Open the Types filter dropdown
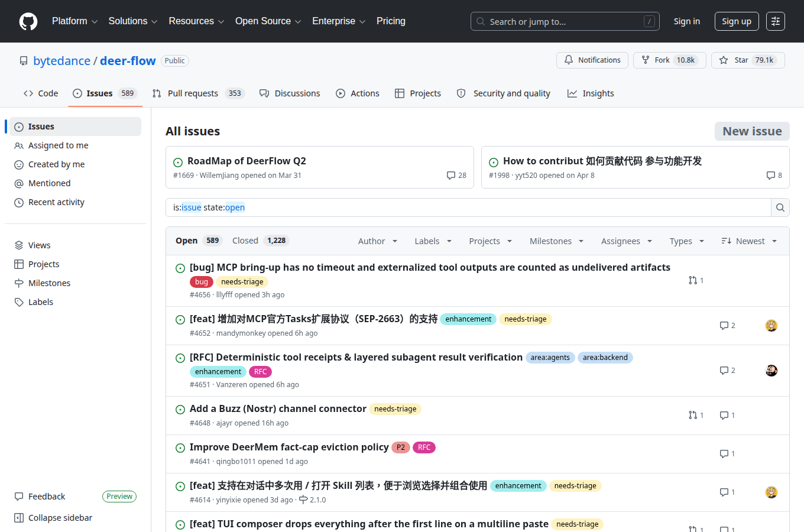 [x=687, y=241]
